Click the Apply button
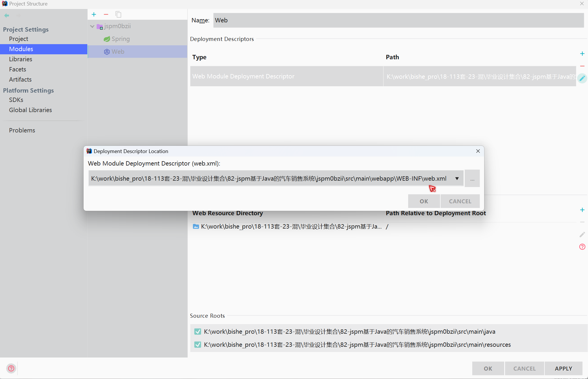This screenshot has width=588, height=379. tap(563, 368)
